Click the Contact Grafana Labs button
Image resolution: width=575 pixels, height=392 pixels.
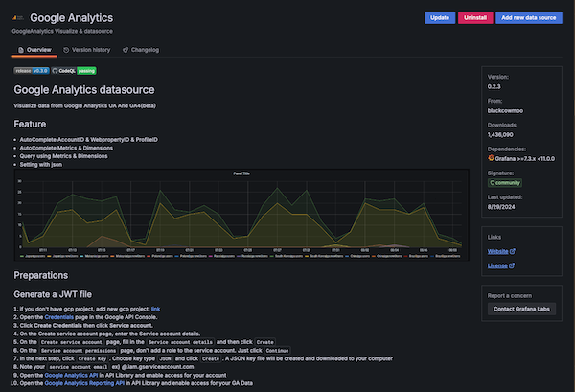(x=522, y=309)
